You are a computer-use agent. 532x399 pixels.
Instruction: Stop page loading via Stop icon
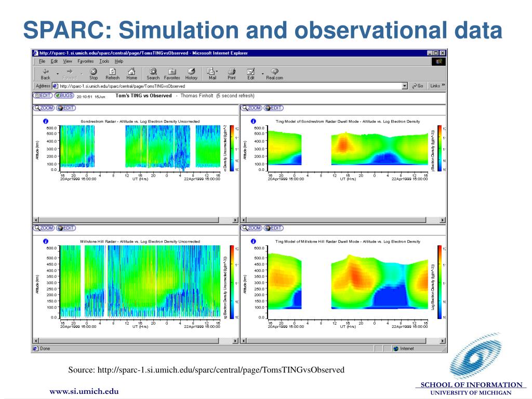pos(94,74)
